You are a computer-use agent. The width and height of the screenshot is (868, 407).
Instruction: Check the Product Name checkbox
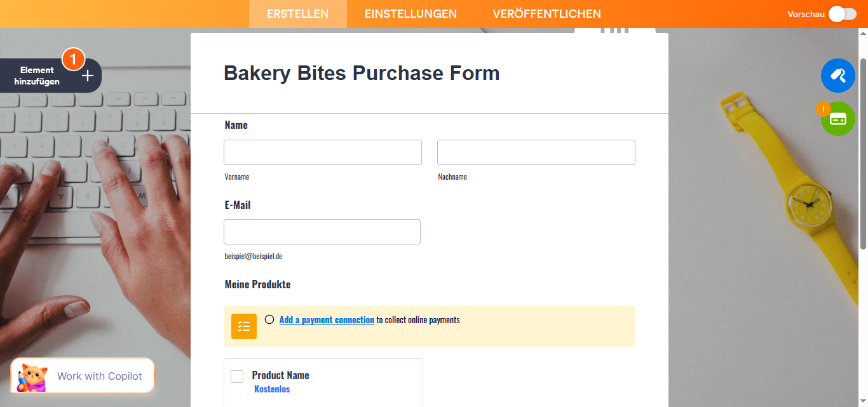(237, 376)
